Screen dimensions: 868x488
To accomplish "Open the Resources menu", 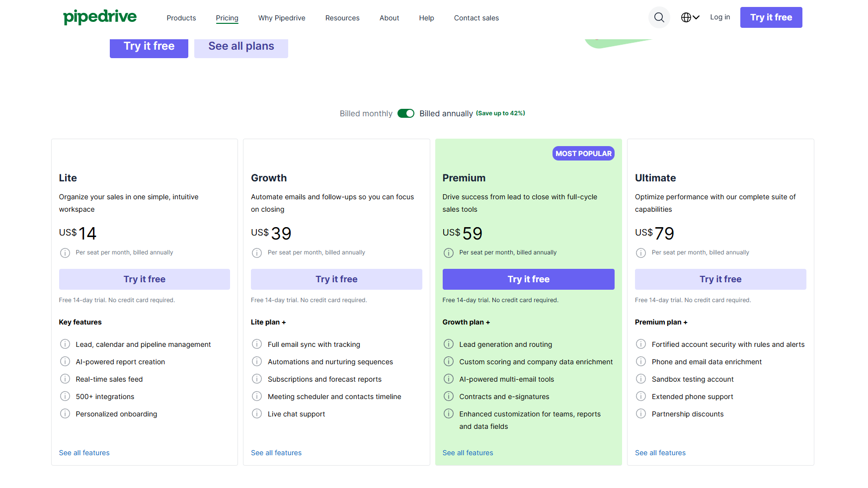I will [342, 18].
